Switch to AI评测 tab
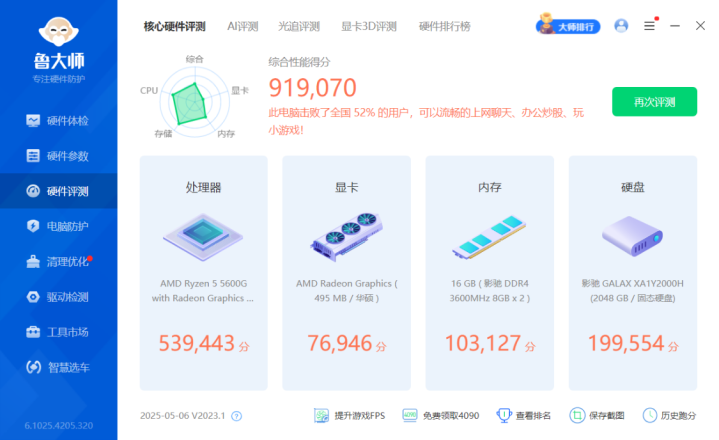 [243, 27]
